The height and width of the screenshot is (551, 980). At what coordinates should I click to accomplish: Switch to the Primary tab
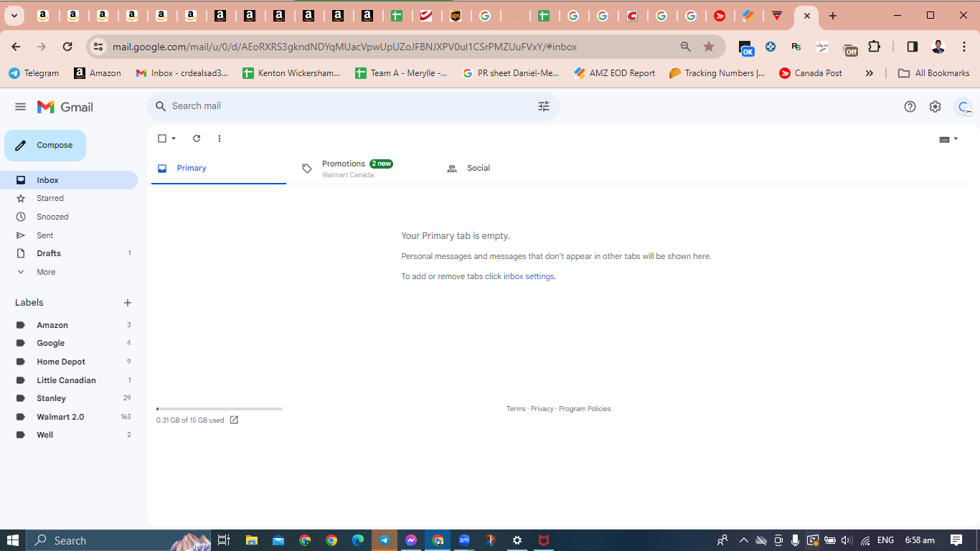pos(219,169)
